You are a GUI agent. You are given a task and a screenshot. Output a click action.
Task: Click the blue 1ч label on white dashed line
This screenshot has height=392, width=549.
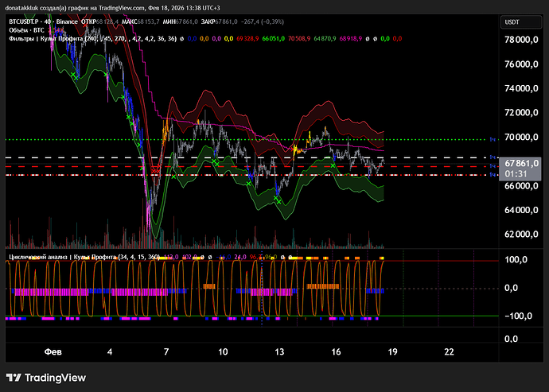click(493, 157)
